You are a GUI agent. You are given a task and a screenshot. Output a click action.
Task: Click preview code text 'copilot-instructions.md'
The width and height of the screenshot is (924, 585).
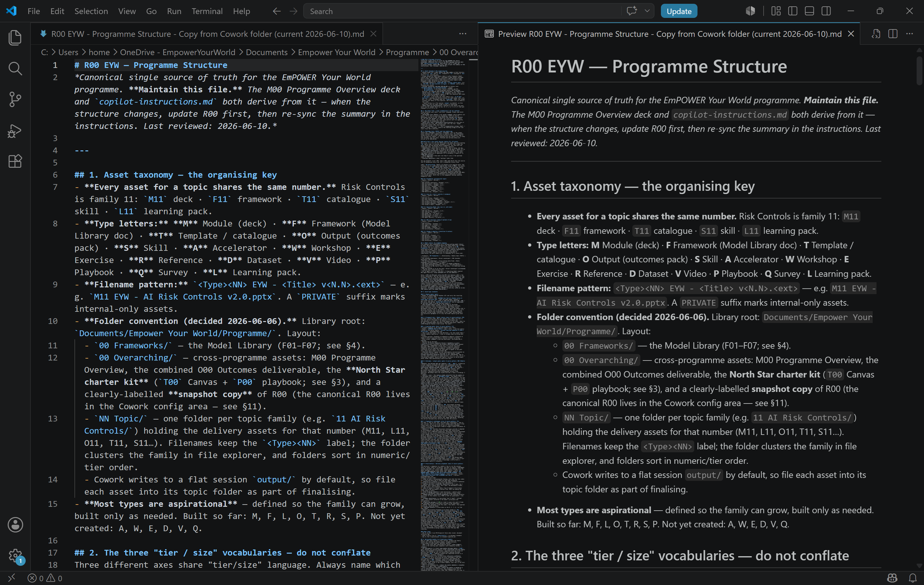tap(730, 115)
